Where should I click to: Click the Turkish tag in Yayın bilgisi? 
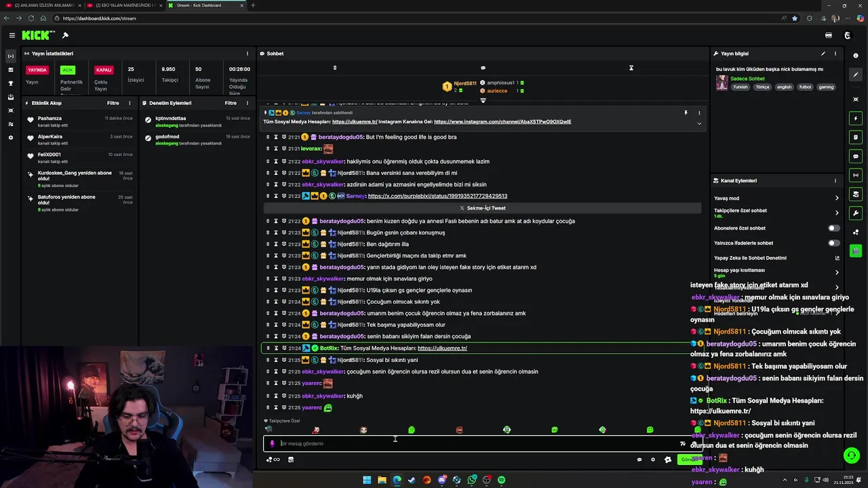[x=740, y=87]
